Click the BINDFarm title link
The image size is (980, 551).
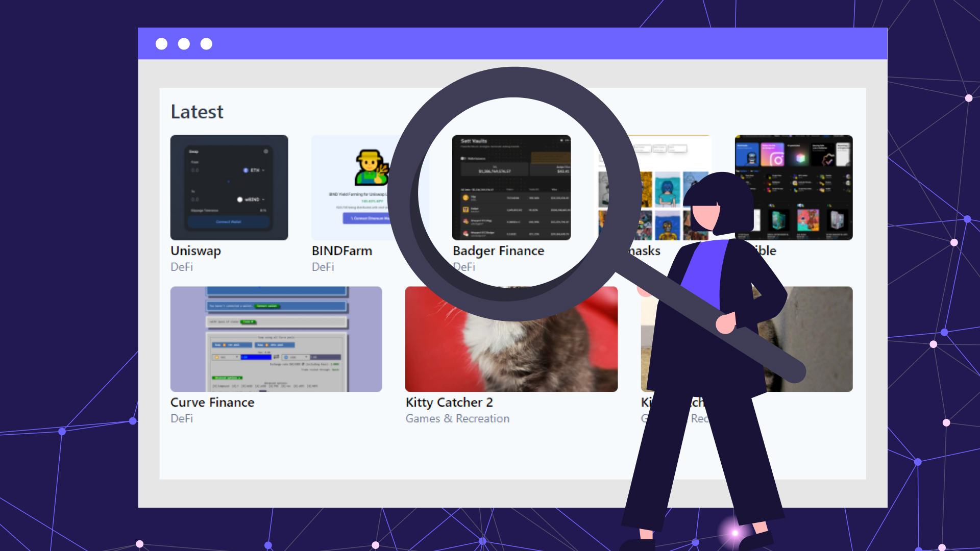click(342, 251)
